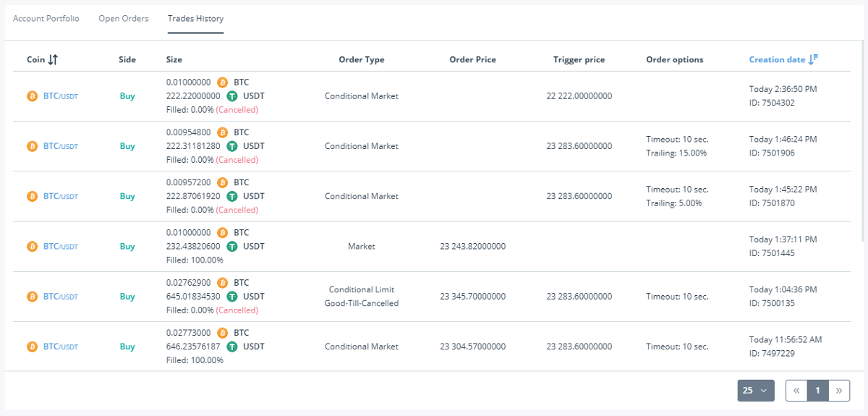868x416 pixels.
Task: Click page number 1 button
Action: click(x=818, y=391)
